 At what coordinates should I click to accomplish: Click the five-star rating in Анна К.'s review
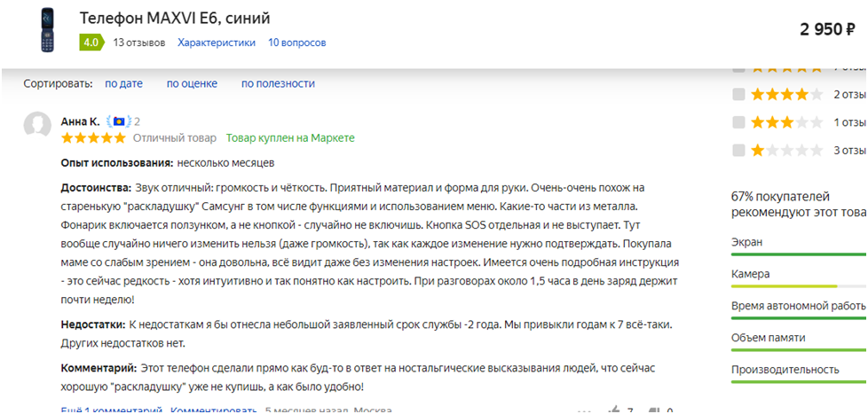[x=93, y=138]
